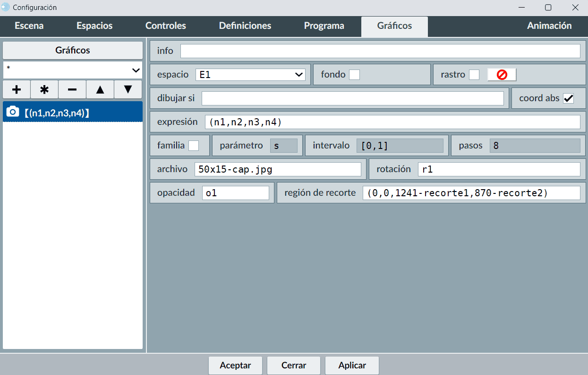The image size is (588, 375).
Task: Open the Animación tab
Action: coord(549,26)
